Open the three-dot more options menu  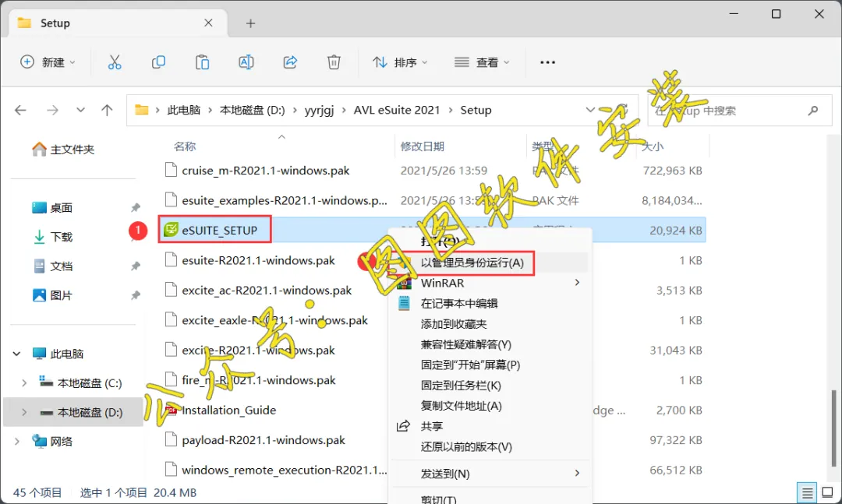click(x=548, y=62)
